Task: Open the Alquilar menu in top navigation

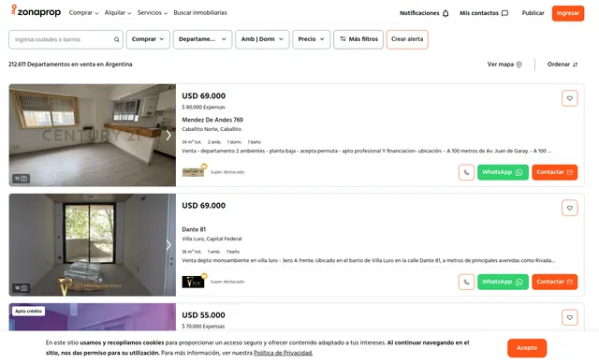Action: pyautogui.click(x=118, y=13)
